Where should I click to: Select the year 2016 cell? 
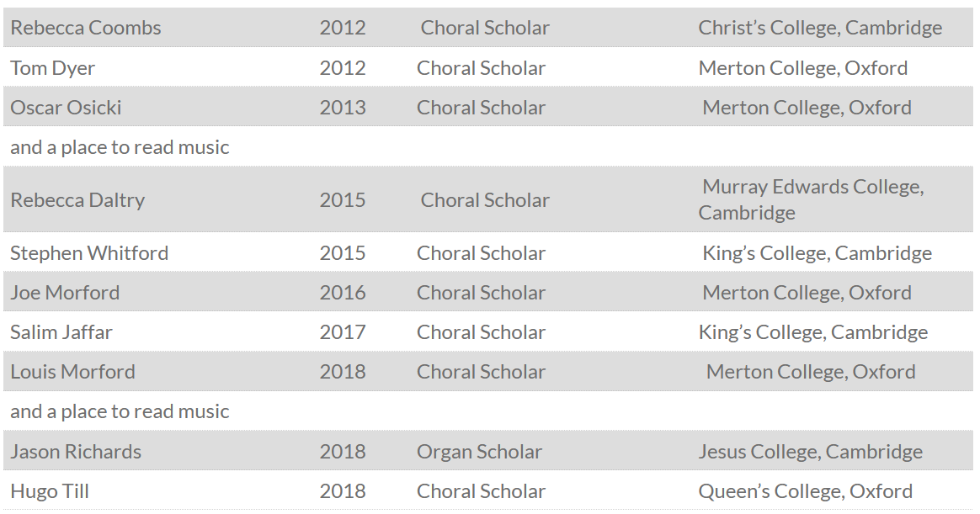click(x=343, y=293)
